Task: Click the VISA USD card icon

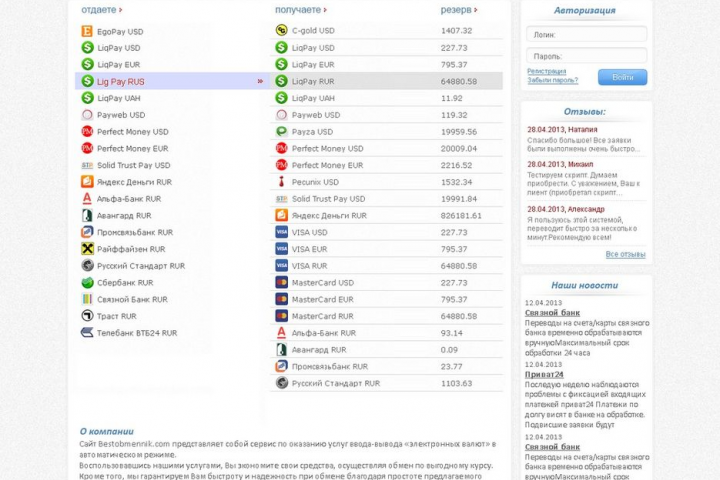Action: point(281,232)
